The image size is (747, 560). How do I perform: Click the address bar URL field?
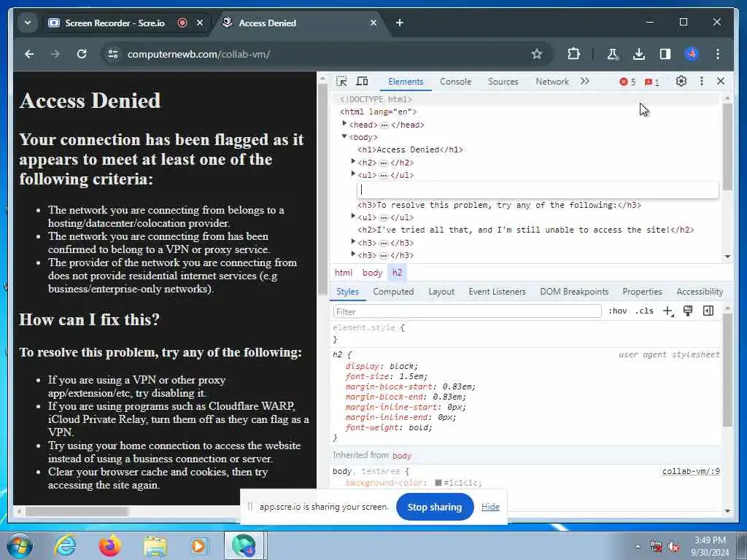tap(314, 54)
